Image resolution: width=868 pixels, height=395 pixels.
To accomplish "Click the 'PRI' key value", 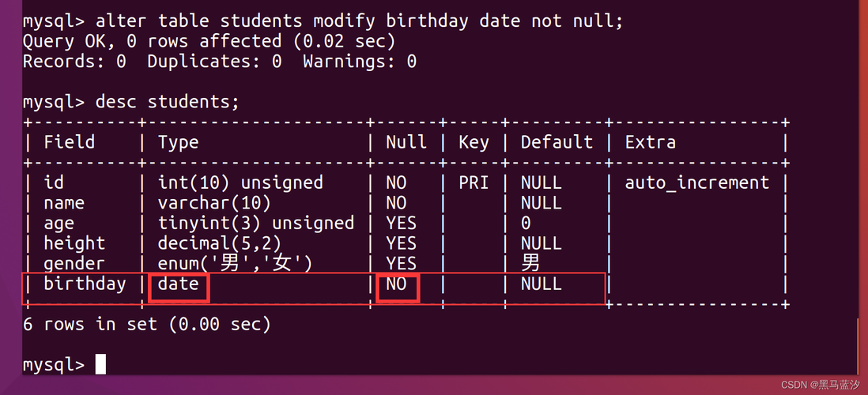I will point(474,182).
